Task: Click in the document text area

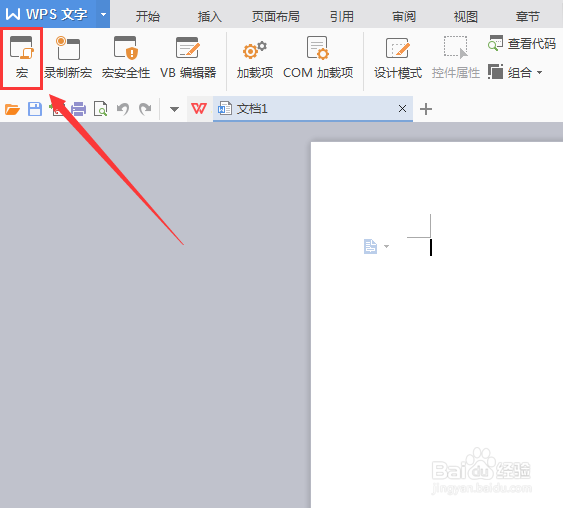Action: 437,325
